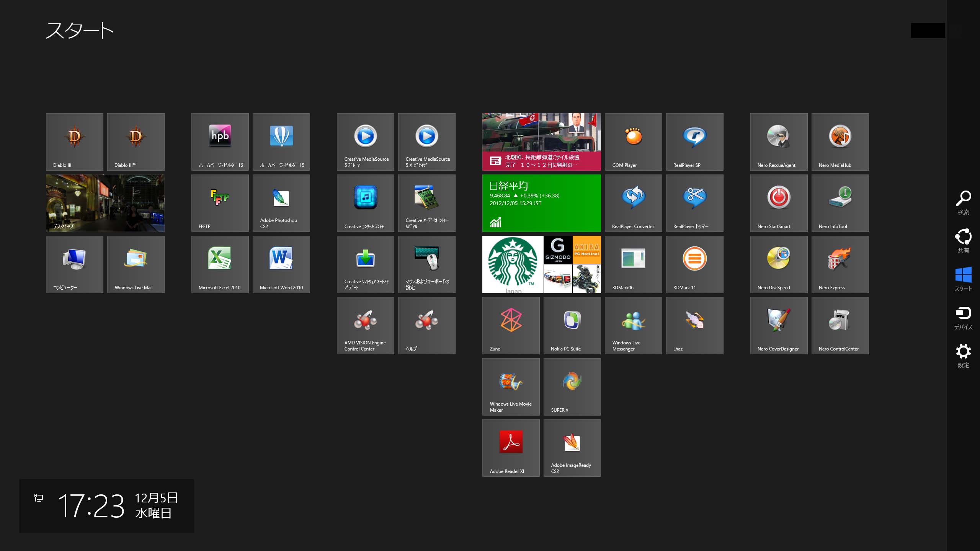980x551 pixels.
Task: Open Nero MediaHub
Action: tap(840, 142)
